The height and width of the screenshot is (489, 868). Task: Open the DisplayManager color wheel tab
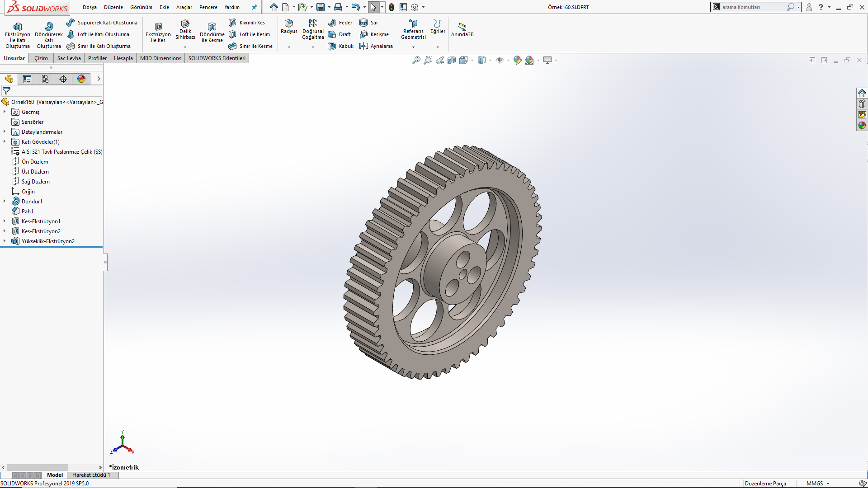pos(81,79)
